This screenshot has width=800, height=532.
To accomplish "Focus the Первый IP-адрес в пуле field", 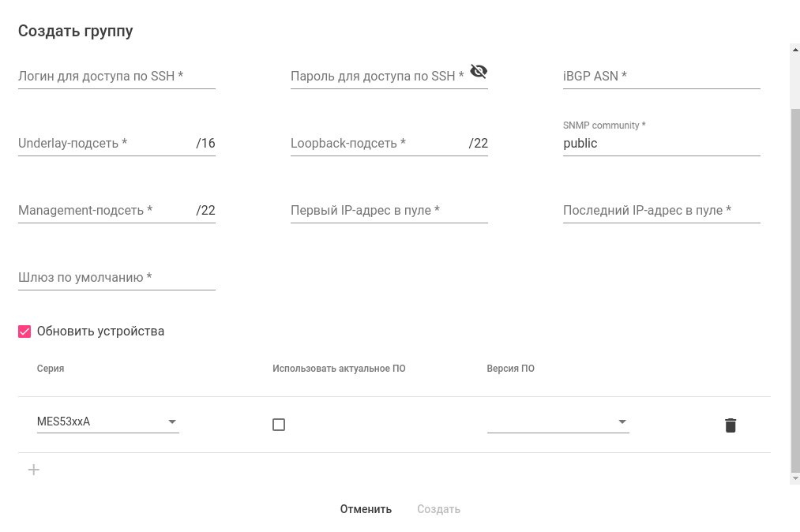I will coord(389,211).
